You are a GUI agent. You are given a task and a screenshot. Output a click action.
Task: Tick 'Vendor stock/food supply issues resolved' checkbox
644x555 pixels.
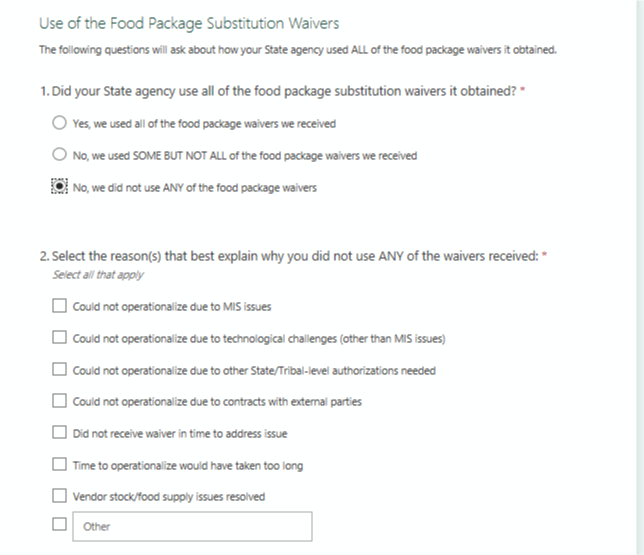pyautogui.click(x=60, y=496)
